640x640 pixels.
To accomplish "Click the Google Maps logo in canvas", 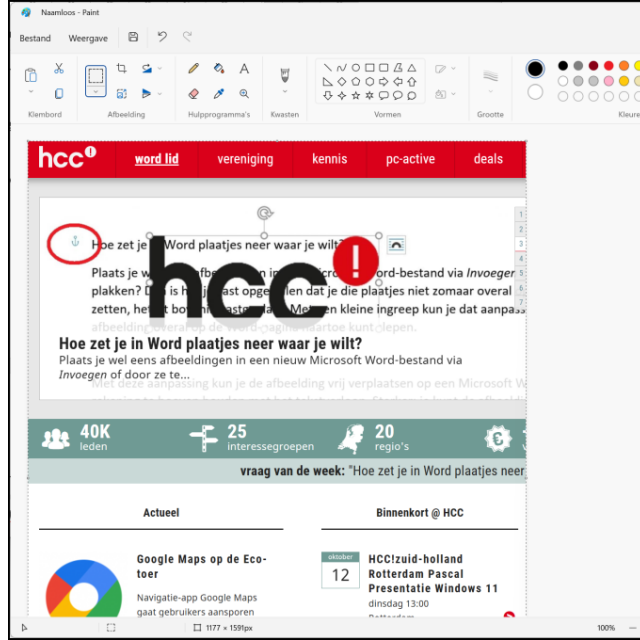I will 84,589.
